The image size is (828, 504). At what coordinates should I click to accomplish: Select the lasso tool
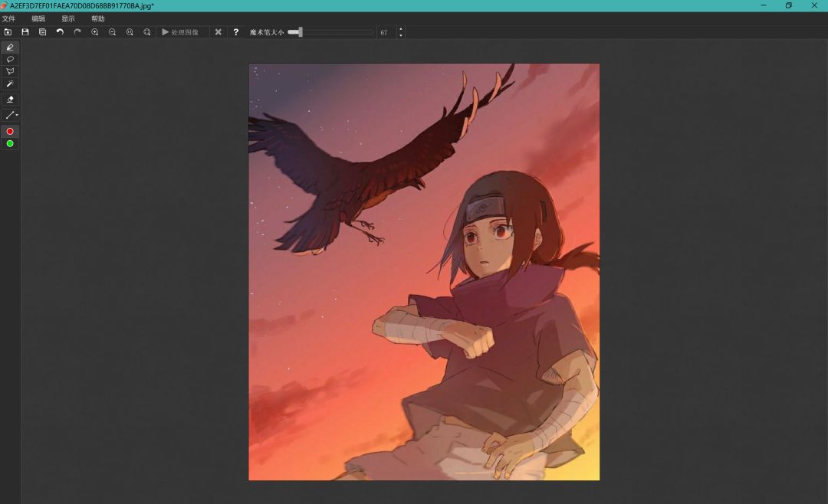pyautogui.click(x=10, y=59)
